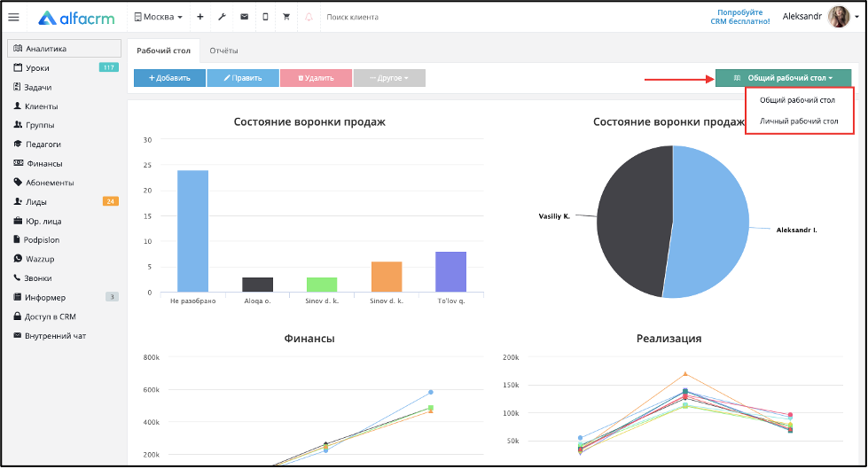Open the shopping cart icon
Screen dimensions: 868x469
286,17
